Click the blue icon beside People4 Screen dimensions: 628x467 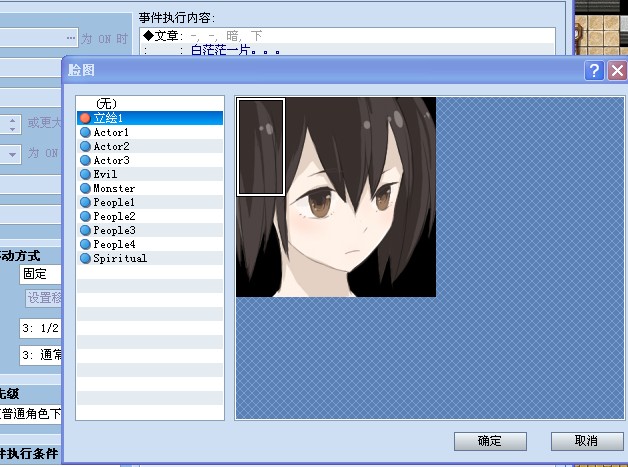pyautogui.click(x=85, y=244)
